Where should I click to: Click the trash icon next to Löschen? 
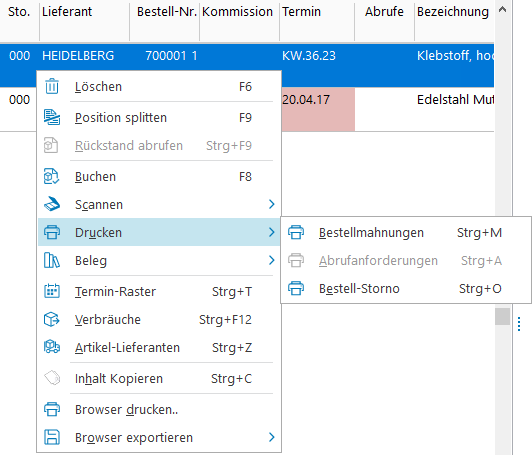click(52, 86)
